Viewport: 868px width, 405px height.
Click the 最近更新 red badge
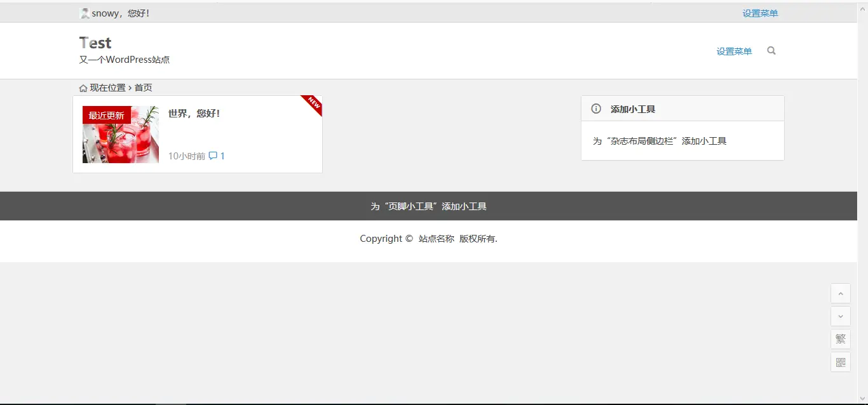pyautogui.click(x=106, y=115)
